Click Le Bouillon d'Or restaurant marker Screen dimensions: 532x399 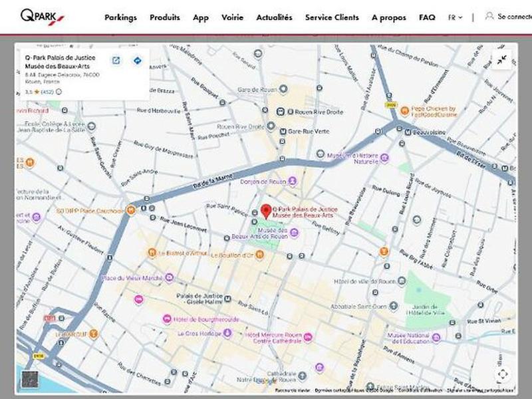tap(259, 254)
